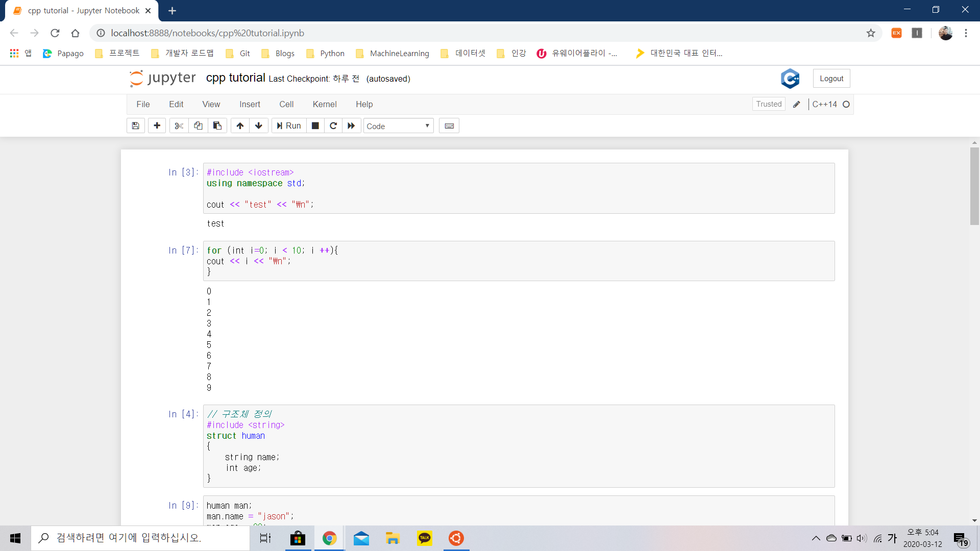980x551 pixels.
Task: Copy selected cells icon
Action: (198, 126)
